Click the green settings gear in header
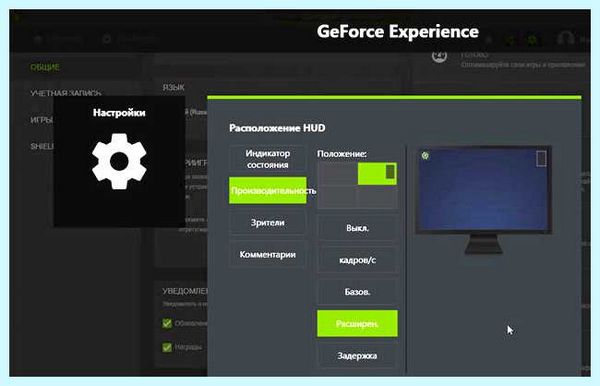Viewport: 600px width, 386px height. [532, 39]
